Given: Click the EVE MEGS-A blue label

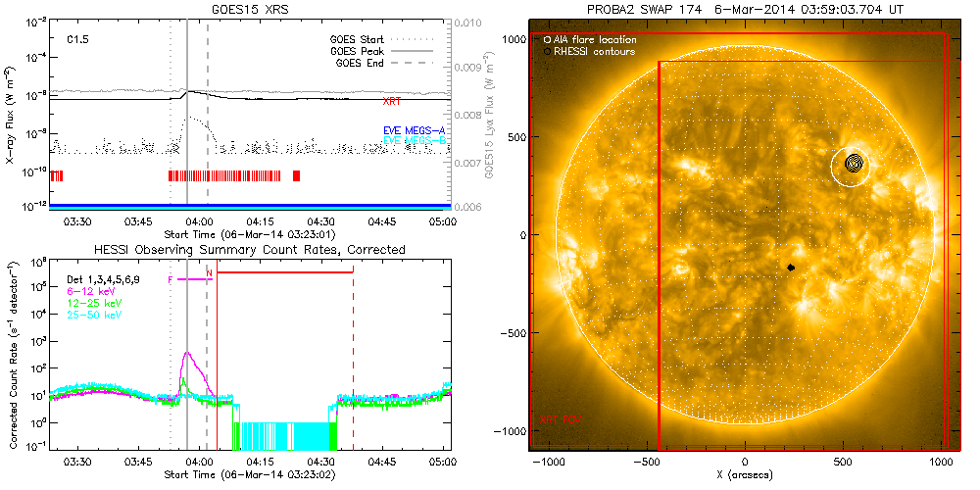Looking at the screenshot, I should (x=415, y=130).
